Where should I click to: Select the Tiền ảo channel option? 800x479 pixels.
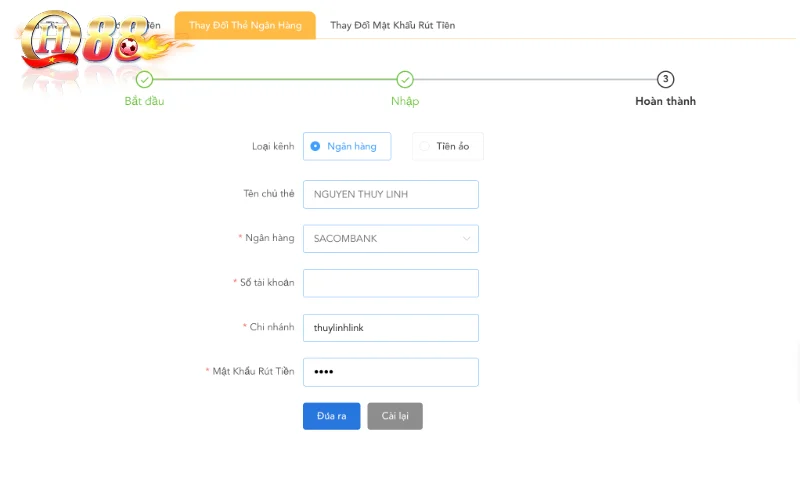tap(447, 146)
